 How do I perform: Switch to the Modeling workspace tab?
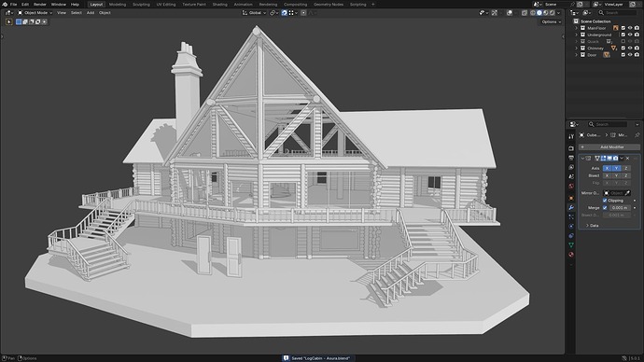[x=118, y=4]
